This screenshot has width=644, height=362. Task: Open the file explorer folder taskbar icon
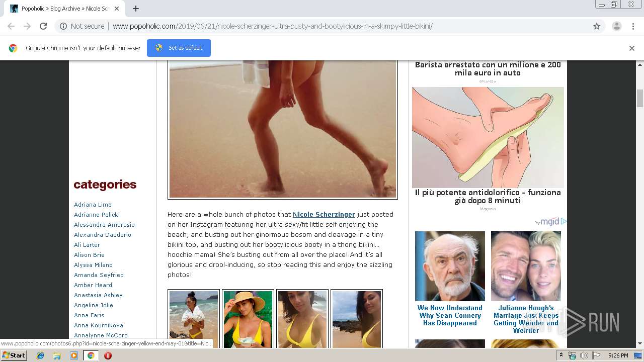(57, 355)
